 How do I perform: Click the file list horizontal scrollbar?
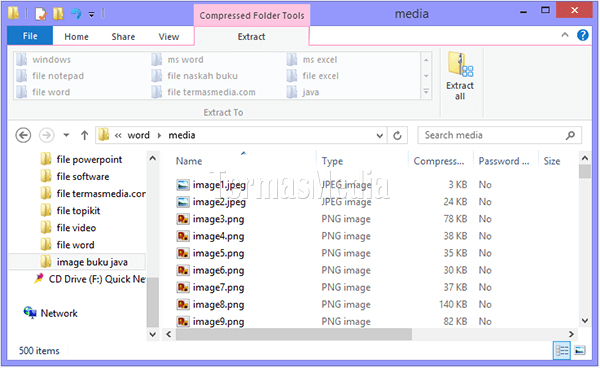pos(293,334)
